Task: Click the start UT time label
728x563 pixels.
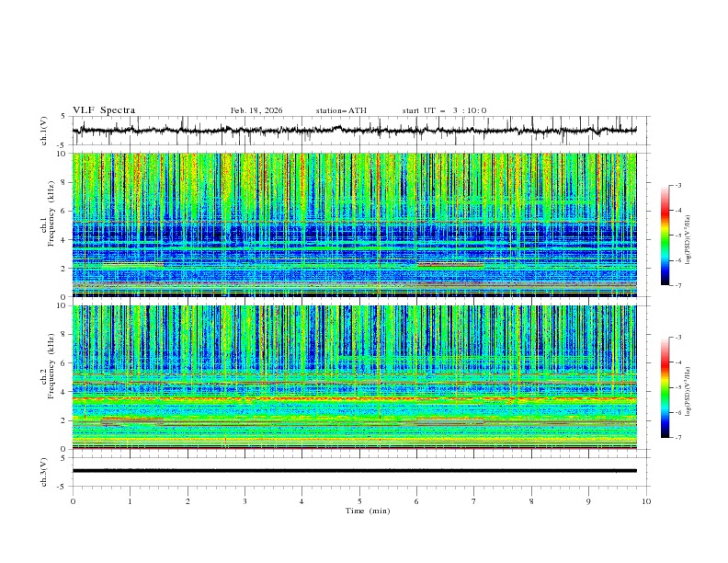Action: pos(444,110)
